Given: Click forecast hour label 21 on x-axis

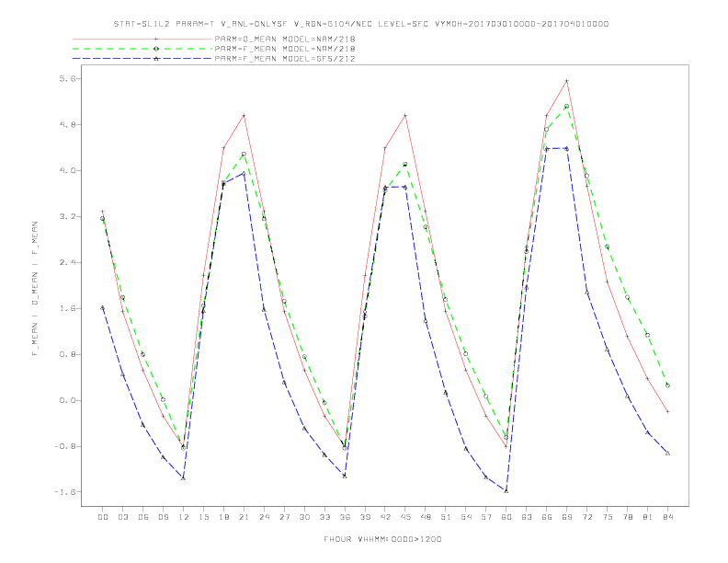Looking at the screenshot, I should click(244, 518).
